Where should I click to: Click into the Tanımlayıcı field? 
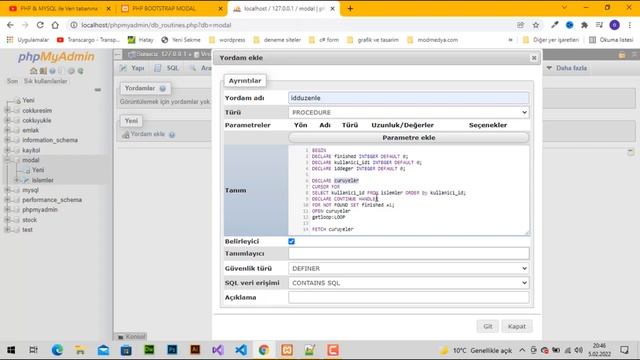(409, 253)
